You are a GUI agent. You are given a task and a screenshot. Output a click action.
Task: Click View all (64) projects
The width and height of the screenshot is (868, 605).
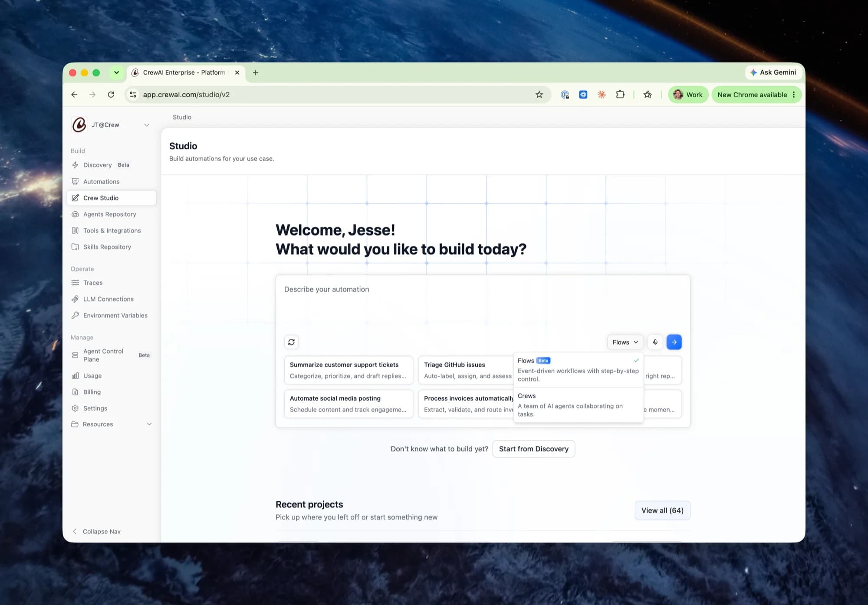(x=662, y=510)
